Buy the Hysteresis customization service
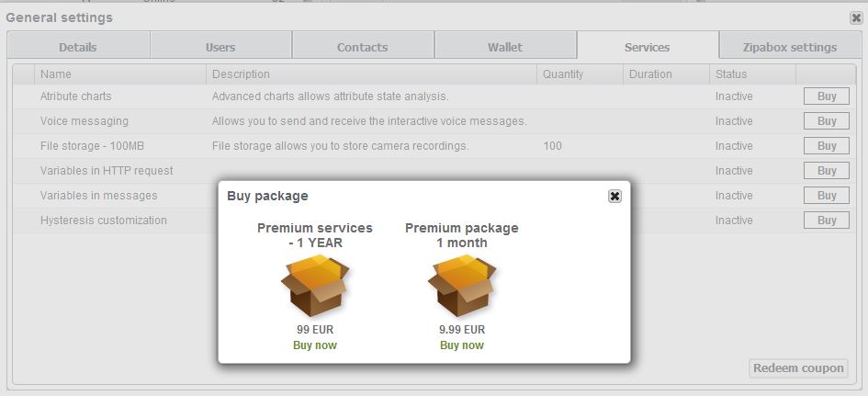This screenshot has width=868, height=396. (827, 221)
